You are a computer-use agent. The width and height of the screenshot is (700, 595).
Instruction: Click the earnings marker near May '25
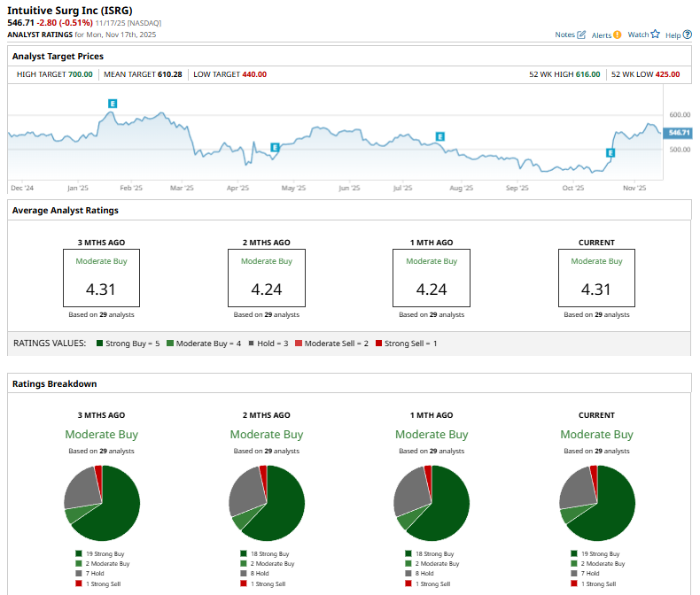click(x=275, y=147)
